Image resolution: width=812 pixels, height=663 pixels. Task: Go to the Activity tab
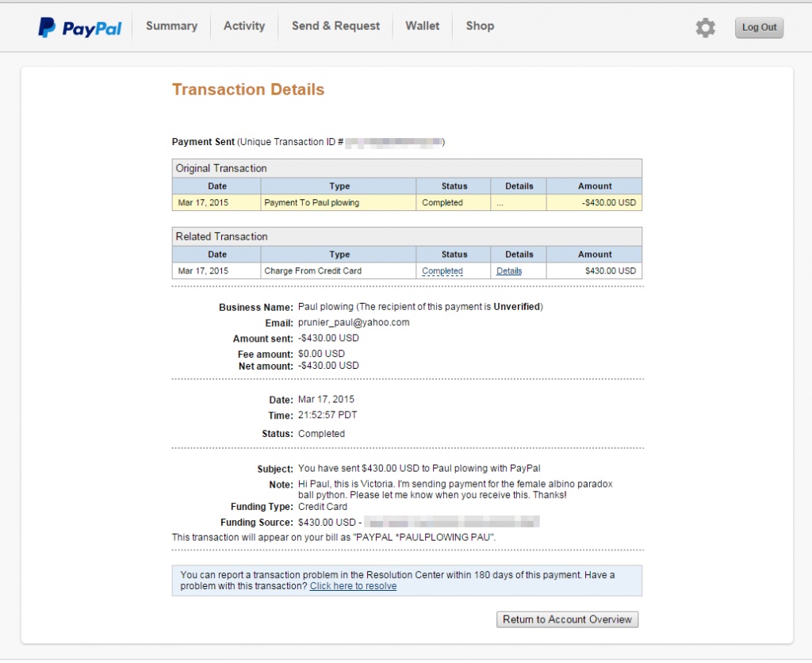[244, 26]
